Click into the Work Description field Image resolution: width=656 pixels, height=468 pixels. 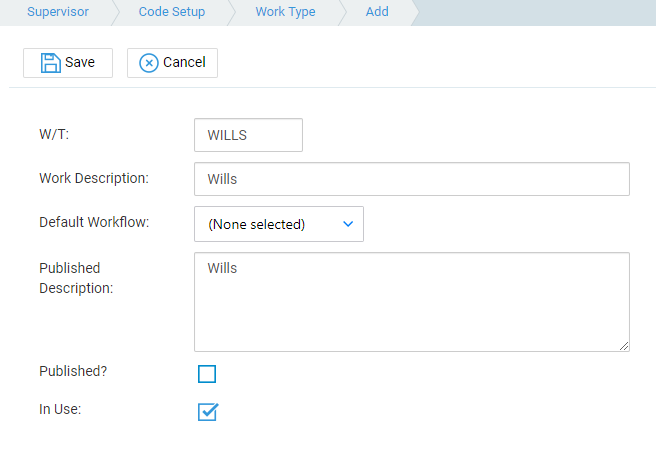click(412, 179)
